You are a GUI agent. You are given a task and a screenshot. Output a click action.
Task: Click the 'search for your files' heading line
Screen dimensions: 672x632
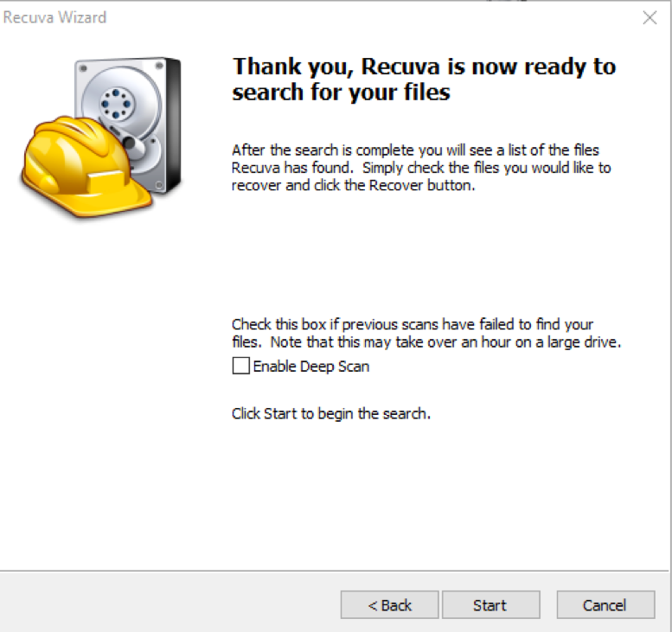coord(341,93)
